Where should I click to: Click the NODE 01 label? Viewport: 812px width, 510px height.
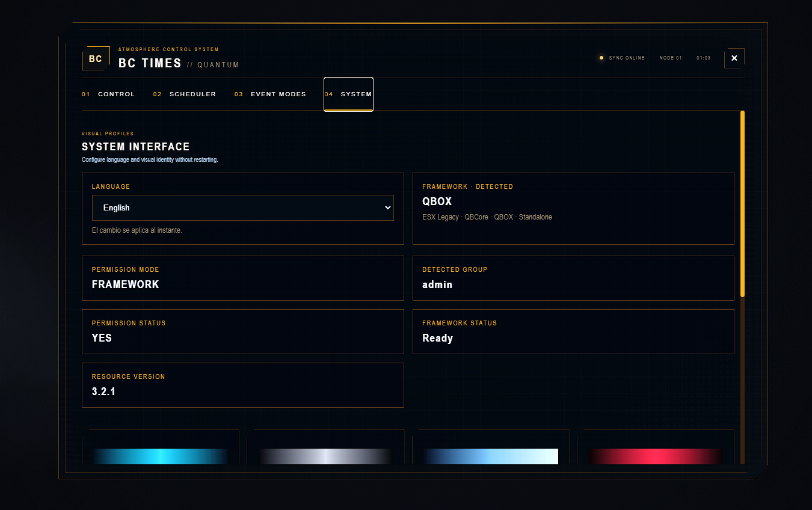point(671,58)
